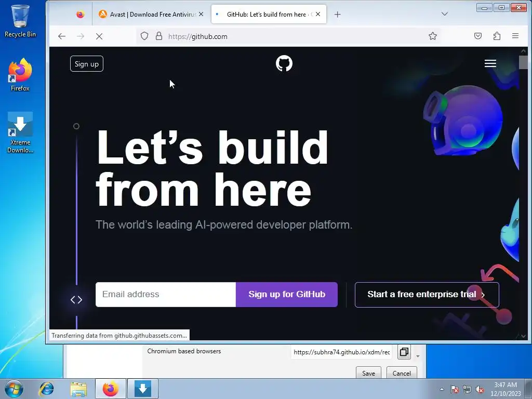This screenshot has height=399, width=532.
Task: Click the code brackets icon on page
Action: coord(76,300)
